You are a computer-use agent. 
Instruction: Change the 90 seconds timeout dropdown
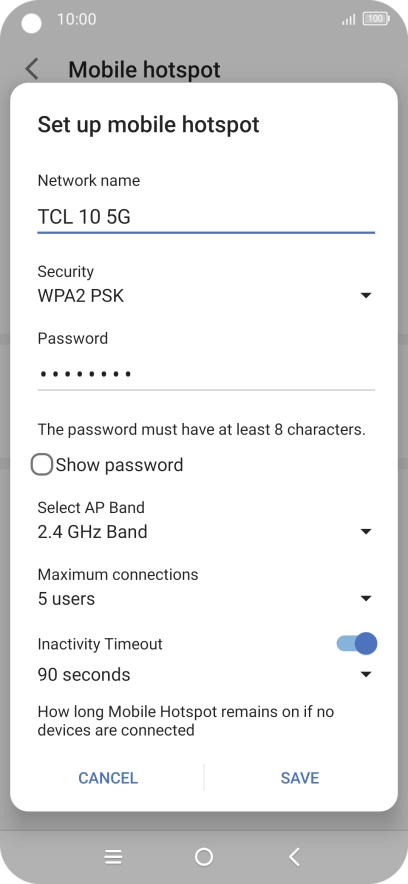point(206,674)
